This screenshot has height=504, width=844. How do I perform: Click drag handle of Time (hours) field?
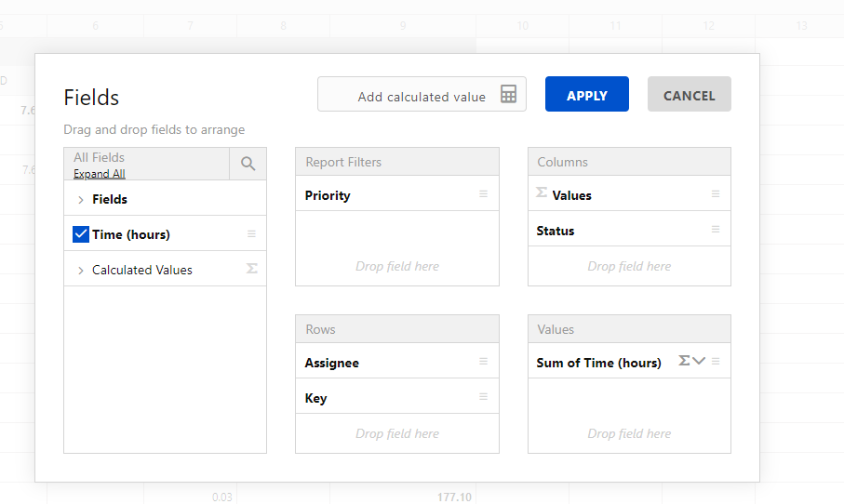[250, 234]
